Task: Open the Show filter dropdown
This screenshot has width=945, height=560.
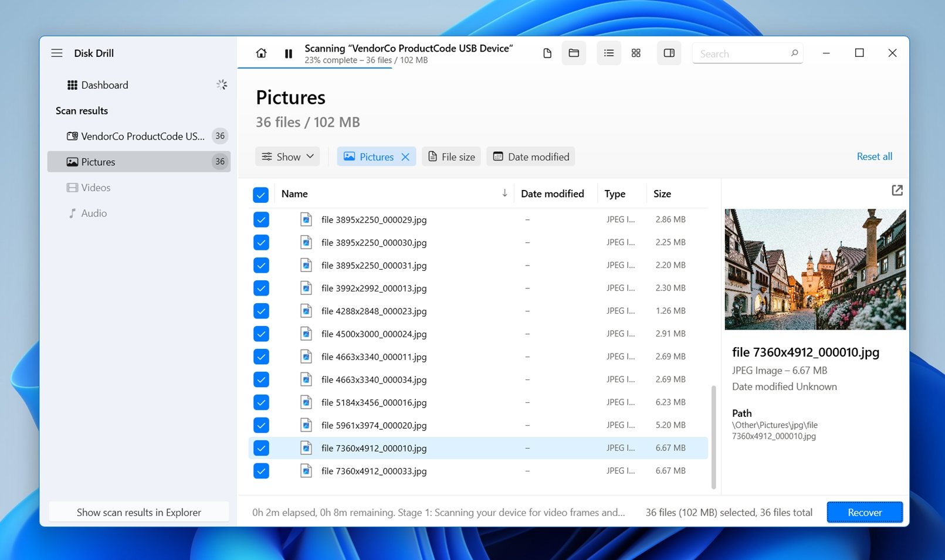Action: (x=287, y=157)
